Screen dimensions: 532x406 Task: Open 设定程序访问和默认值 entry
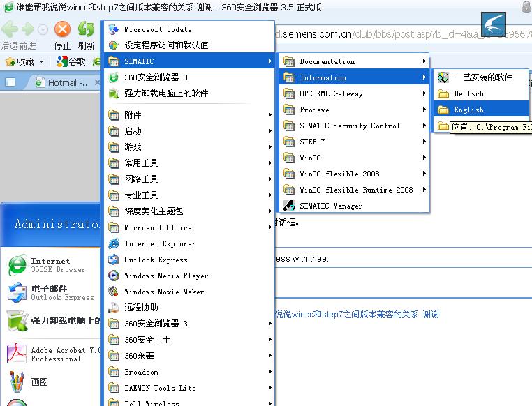[189, 45]
